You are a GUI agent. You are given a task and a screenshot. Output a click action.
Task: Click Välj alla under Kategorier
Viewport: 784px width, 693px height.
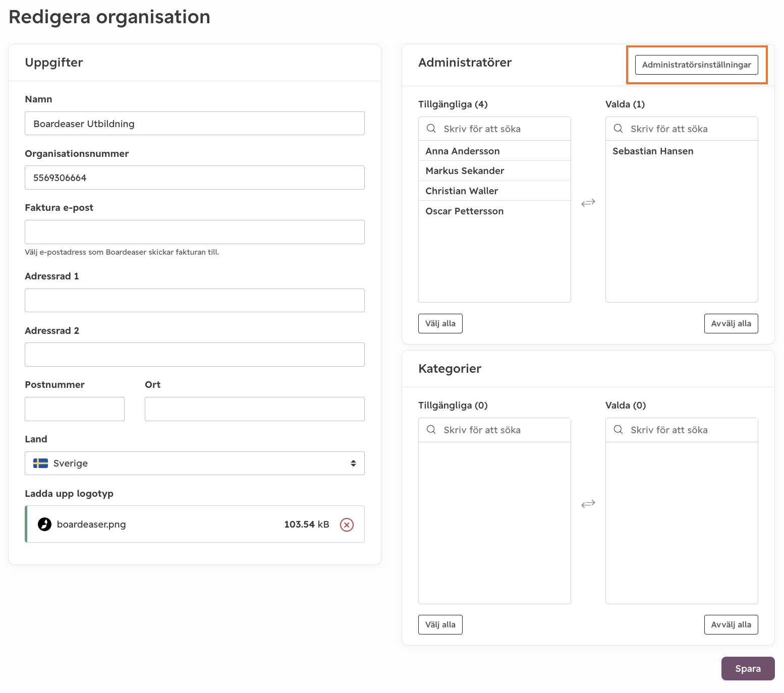point(440,625)
